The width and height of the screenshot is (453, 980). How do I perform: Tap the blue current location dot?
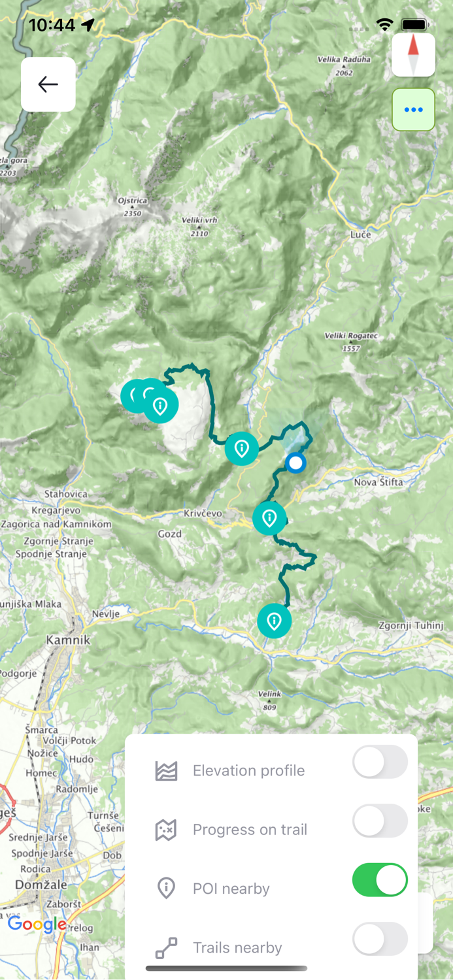click(296, 463)
